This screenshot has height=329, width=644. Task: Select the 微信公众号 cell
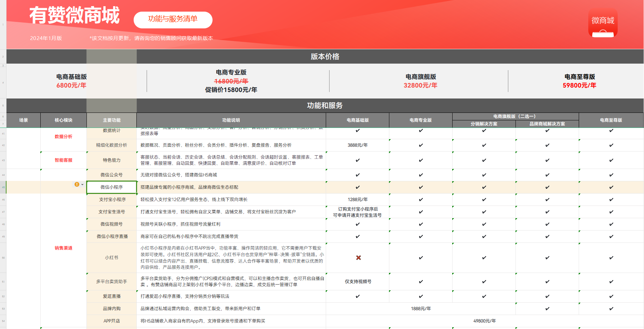click(112, 175)
